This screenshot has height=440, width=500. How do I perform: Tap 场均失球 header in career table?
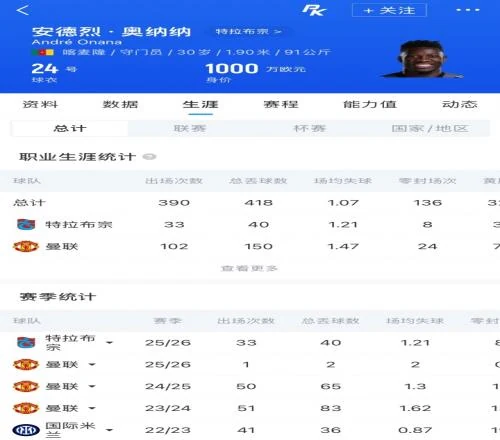[343, 181]
